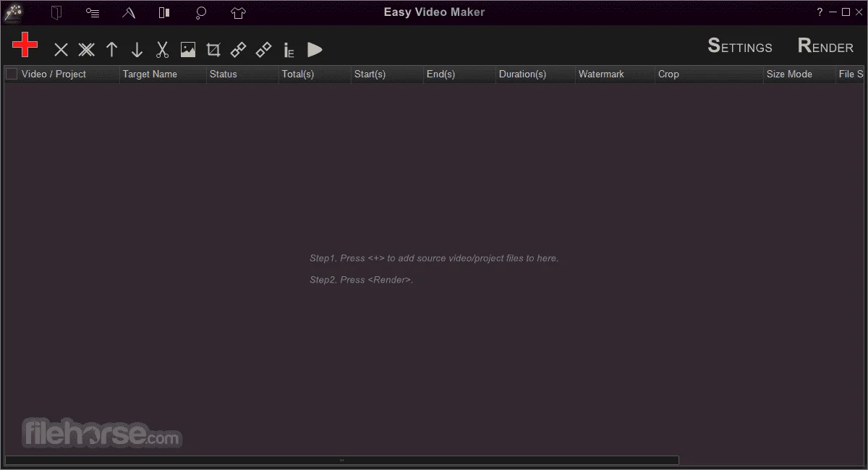Open the list icon in title bar
The image size is (868, 470).
[x=93, y=12]
